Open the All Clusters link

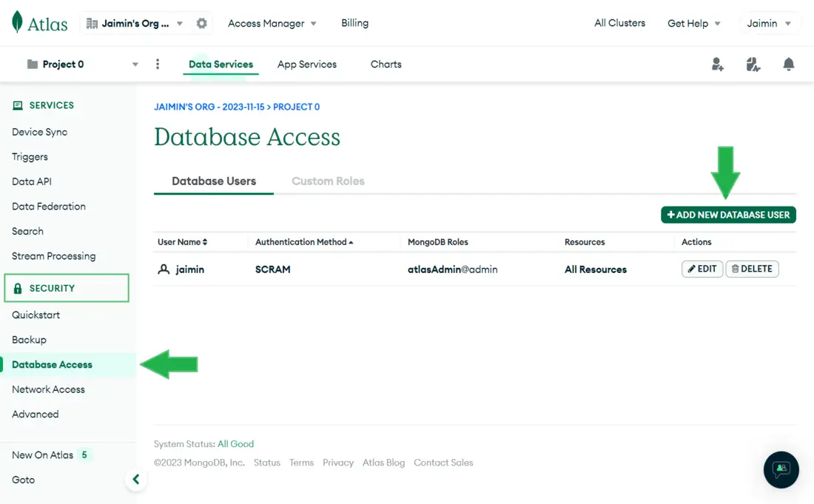click(619, 24)
